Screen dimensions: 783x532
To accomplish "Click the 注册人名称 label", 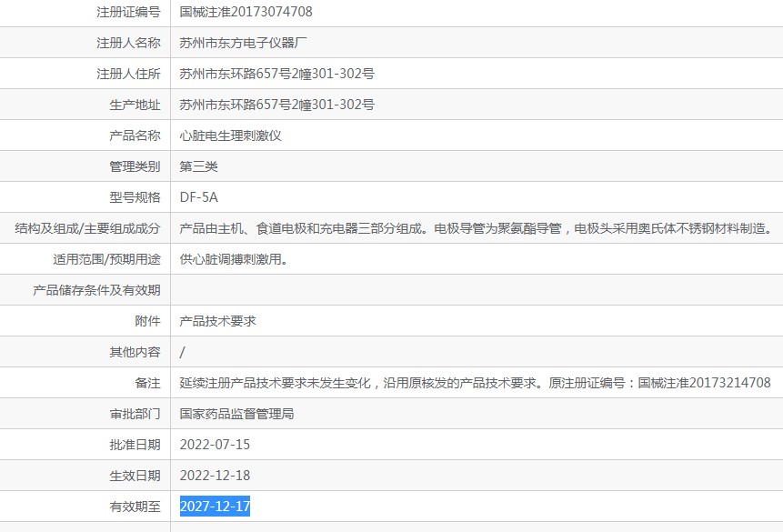I will coord(128,43).
